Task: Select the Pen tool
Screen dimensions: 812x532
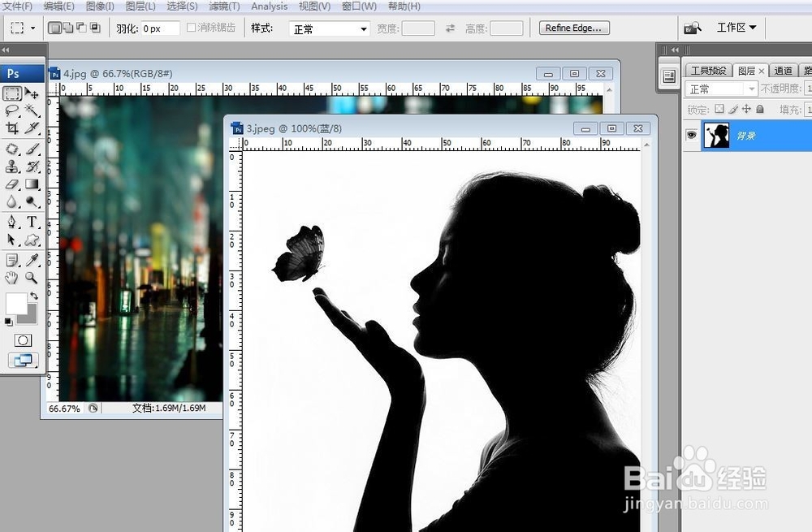Action: click(12, 223)
